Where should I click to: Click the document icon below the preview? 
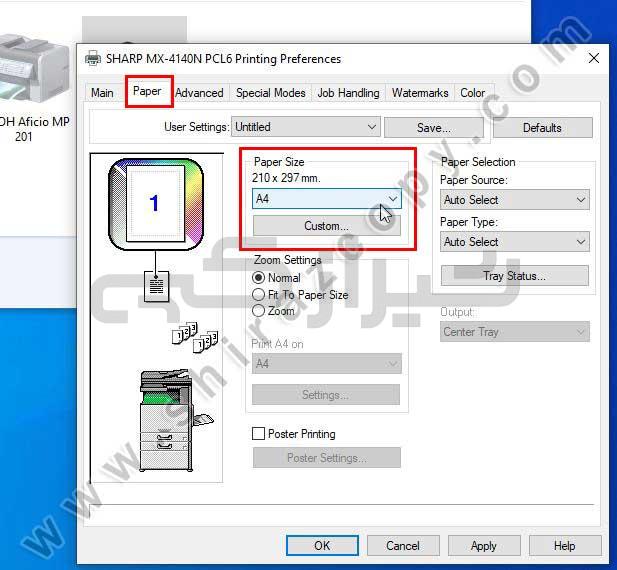(156, 286)
